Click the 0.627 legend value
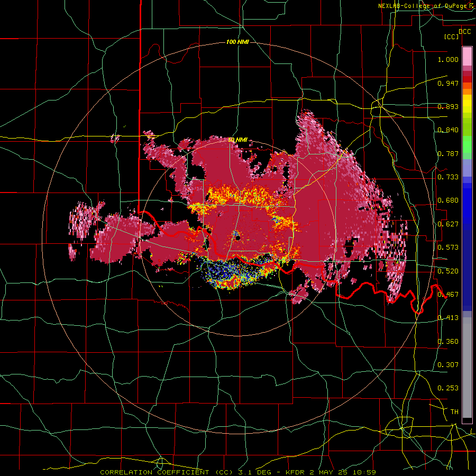The image size is (476, 476). 448,224
